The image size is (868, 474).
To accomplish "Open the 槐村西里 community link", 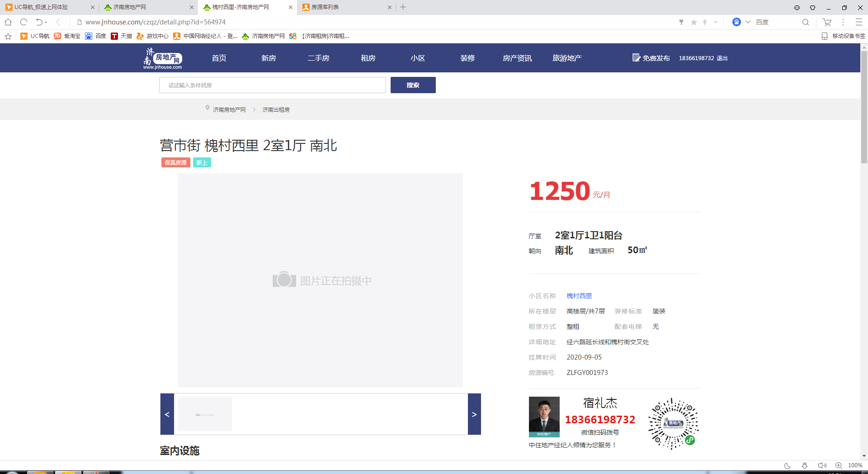I will pyautogui.click(x=579, y=296).
